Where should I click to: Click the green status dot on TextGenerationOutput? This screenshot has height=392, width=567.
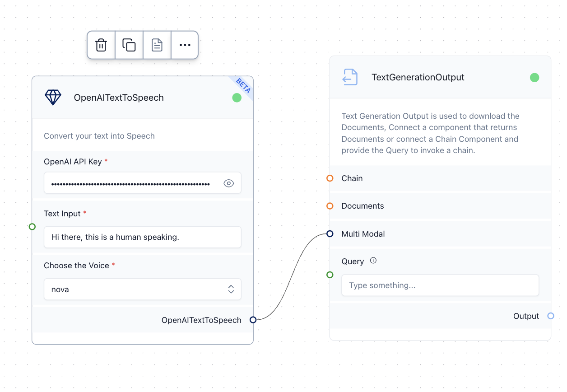coord(534,77)
